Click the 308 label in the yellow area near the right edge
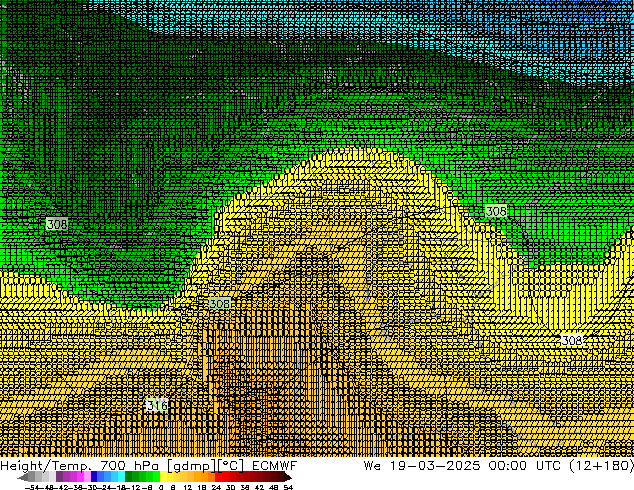The width and height of the screenshot is (634, 490). point(572,340)
